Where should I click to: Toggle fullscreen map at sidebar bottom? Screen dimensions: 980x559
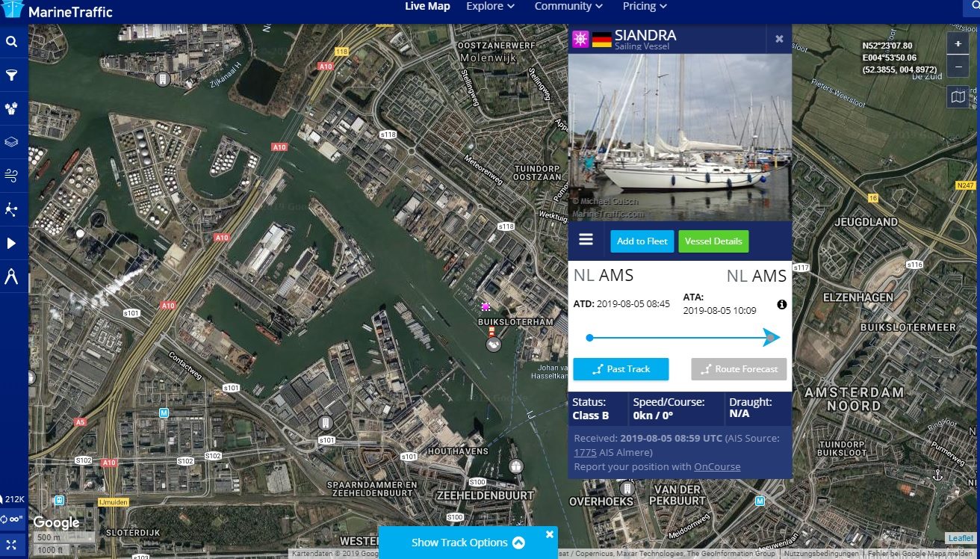[12, 544]
